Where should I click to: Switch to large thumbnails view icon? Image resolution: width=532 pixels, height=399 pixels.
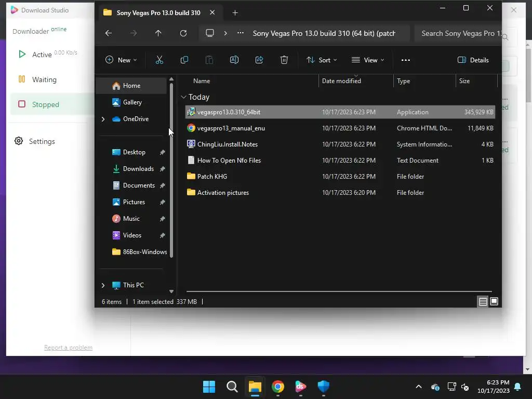[494, 301]
